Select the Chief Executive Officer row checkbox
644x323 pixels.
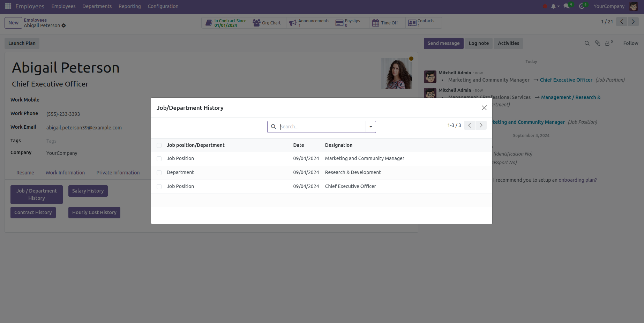[159, 187]
